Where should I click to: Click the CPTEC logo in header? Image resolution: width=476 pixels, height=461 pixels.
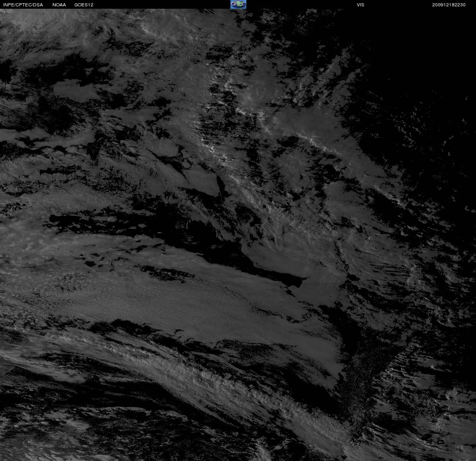click(238, 4)
